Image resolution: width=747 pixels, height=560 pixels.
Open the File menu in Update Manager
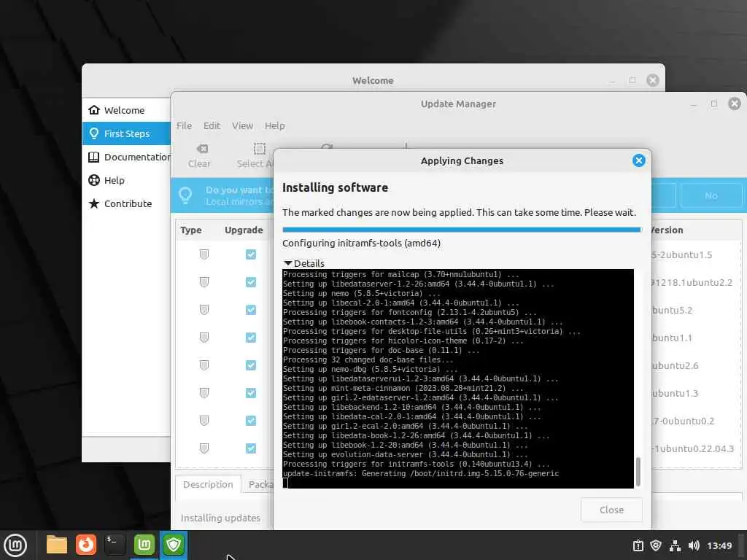(184, 125)
